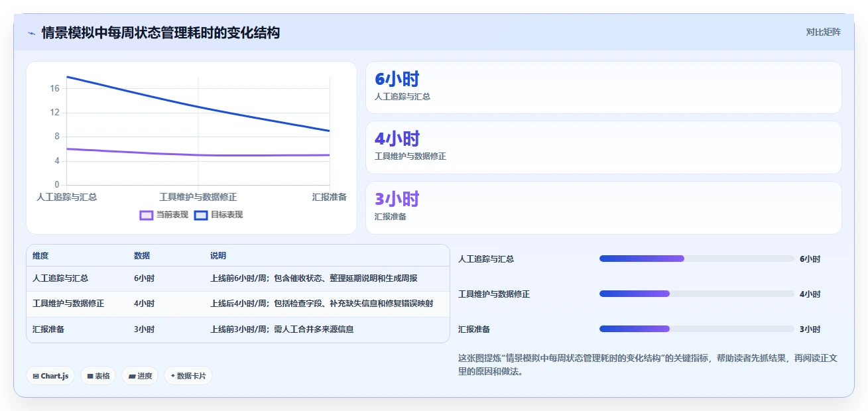The image size is (868, 411).
Task: Click the icon in the 表格 tag
Action: point(90,376)
